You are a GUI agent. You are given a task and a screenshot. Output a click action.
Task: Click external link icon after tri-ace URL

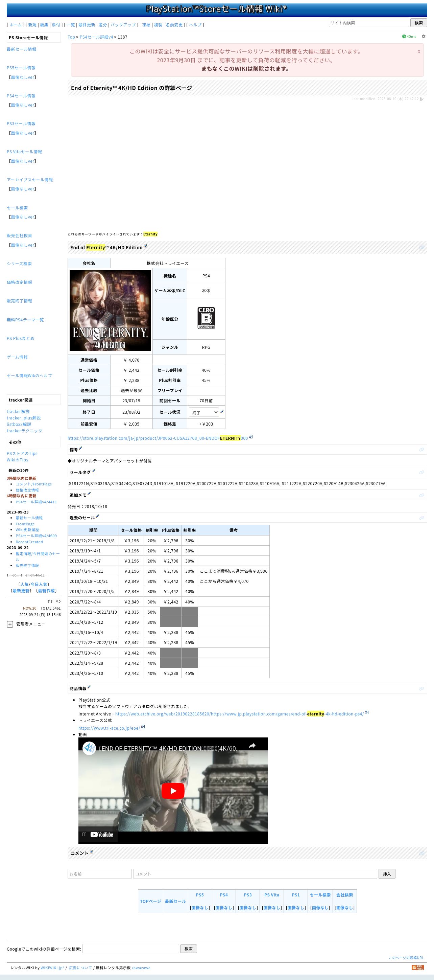coord(143,727)
